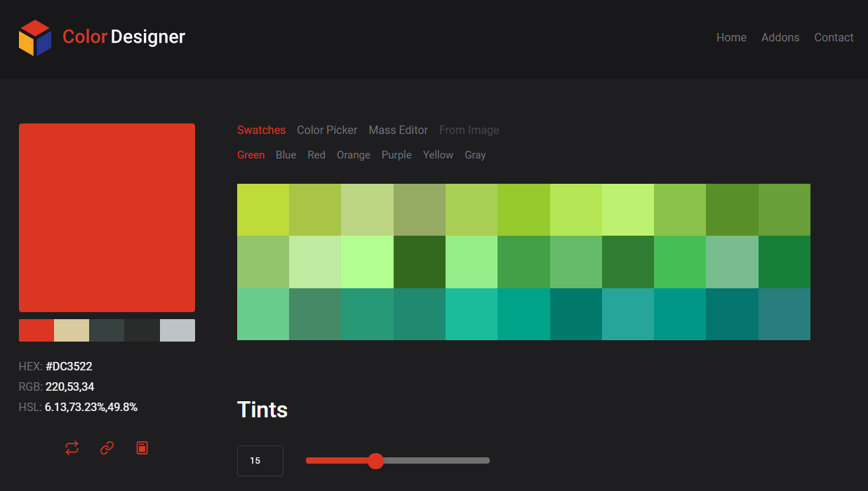Select the top-left yellow-green swatch in grid
868x491 pixels.
[x=263, y=210]
